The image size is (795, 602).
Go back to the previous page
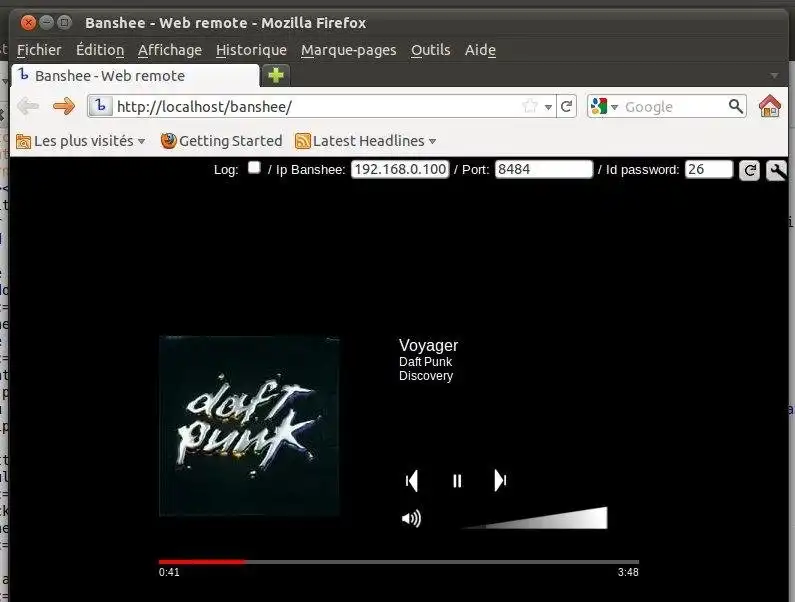(28, 106)
